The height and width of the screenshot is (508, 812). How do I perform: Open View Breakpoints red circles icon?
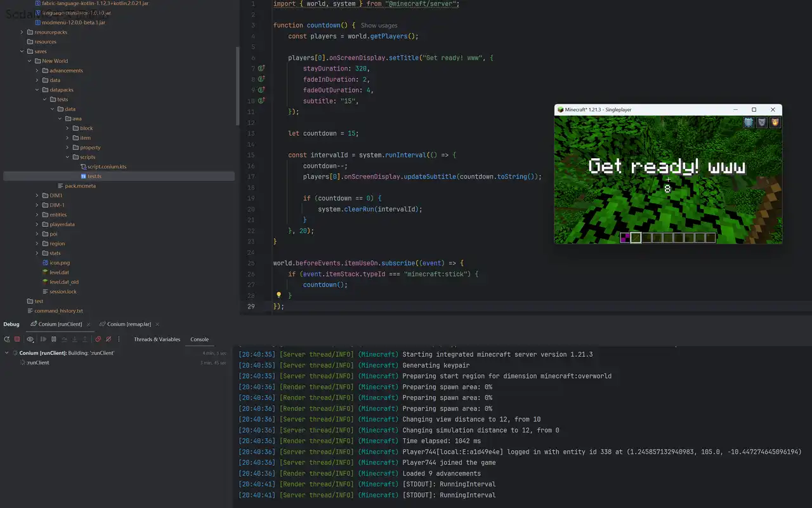[x=98, y=339]
